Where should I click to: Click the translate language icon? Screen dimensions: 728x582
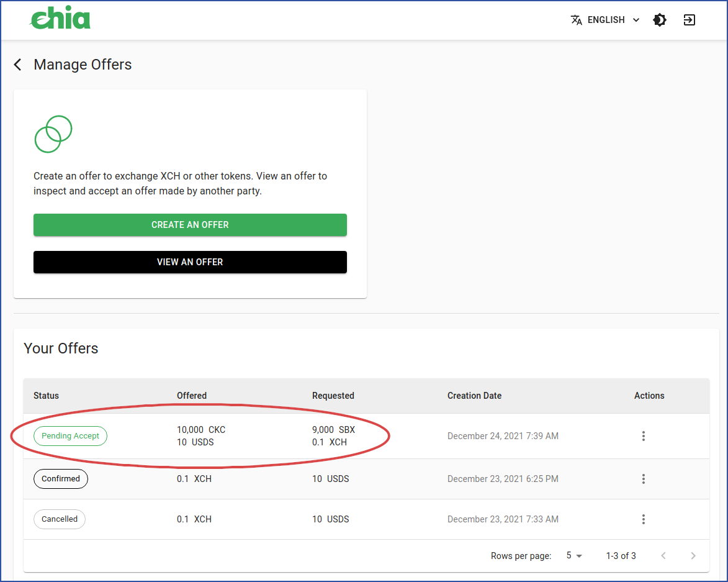pyautogui.click(x=576, y=20)
